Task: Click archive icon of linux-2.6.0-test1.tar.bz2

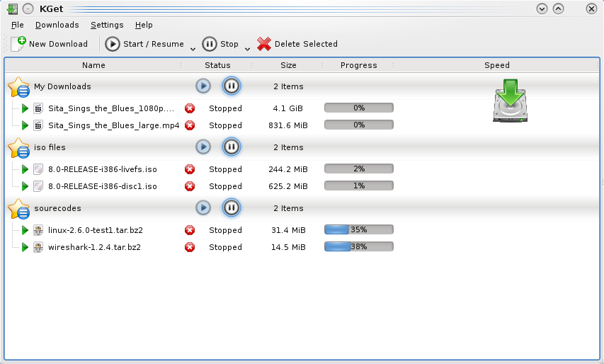Action: coord(38,230)
